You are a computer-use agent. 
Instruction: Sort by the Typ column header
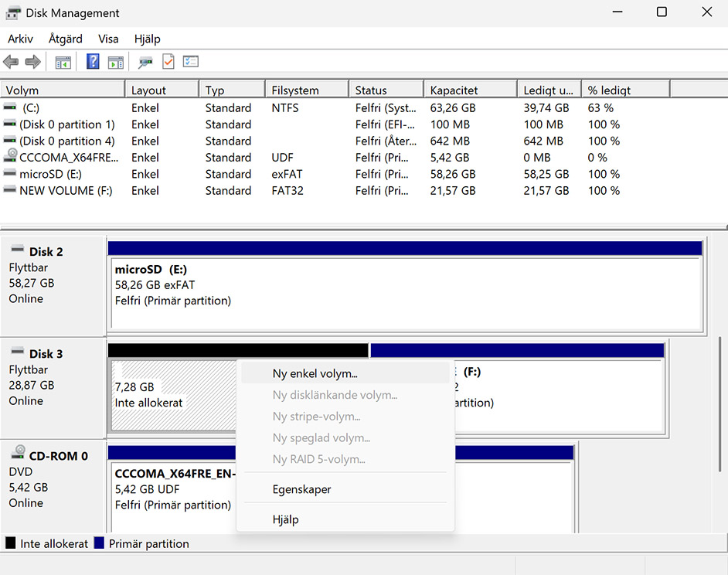(232, 90)
